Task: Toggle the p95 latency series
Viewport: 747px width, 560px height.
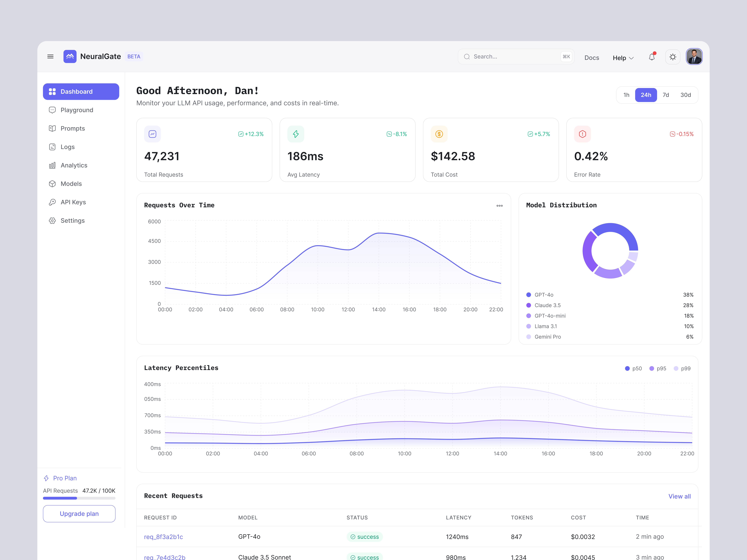Action: pos(657,368)
